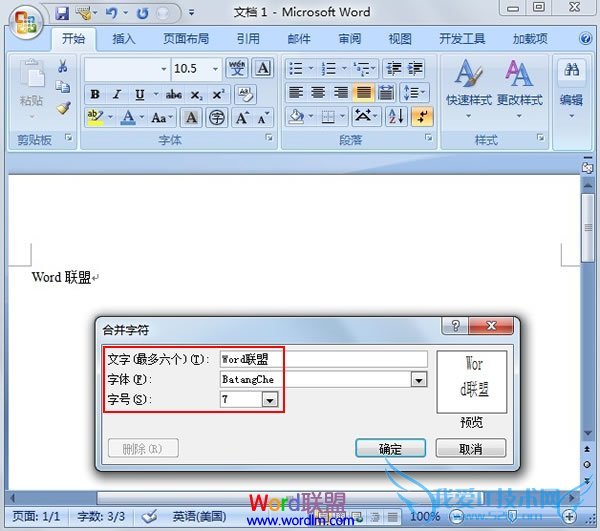Switch to the 审阅 tab

click(x=349, y=39)
